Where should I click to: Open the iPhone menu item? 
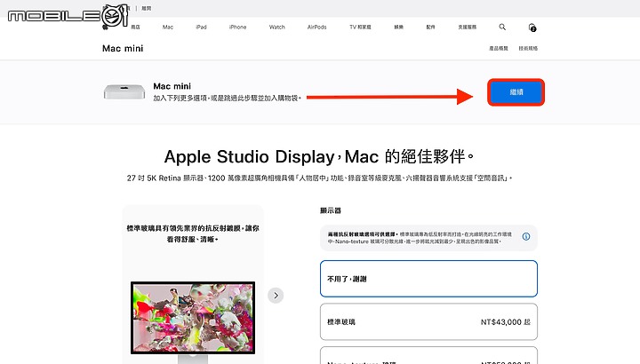click(237, 27)
